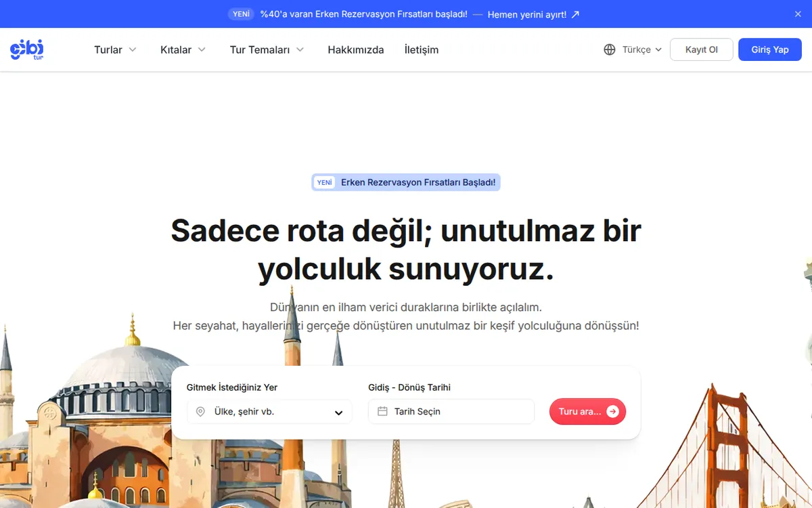
Task: Click the globe language icon
Action: pyautogui.click(x=610, y=49)
